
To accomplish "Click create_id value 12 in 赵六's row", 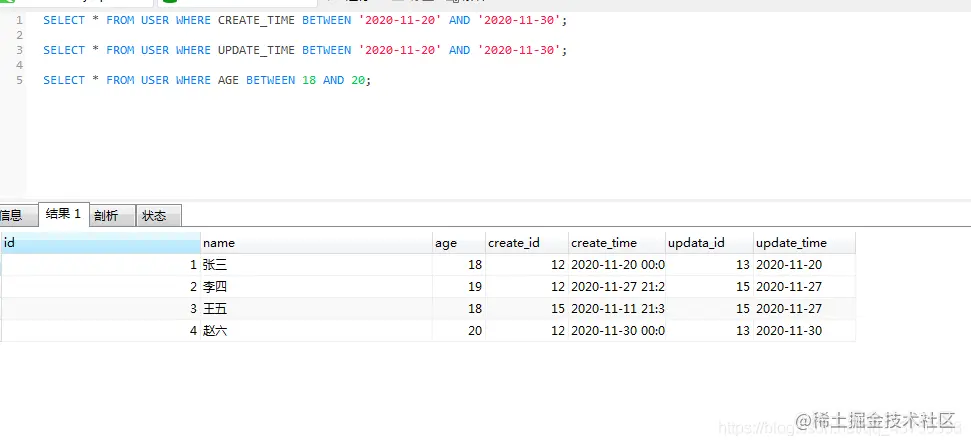I will click(527, 331).
